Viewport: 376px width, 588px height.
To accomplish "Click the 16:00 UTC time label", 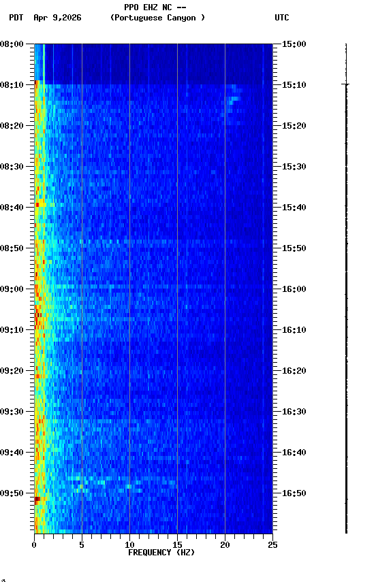I will click(x=294, y=289).
